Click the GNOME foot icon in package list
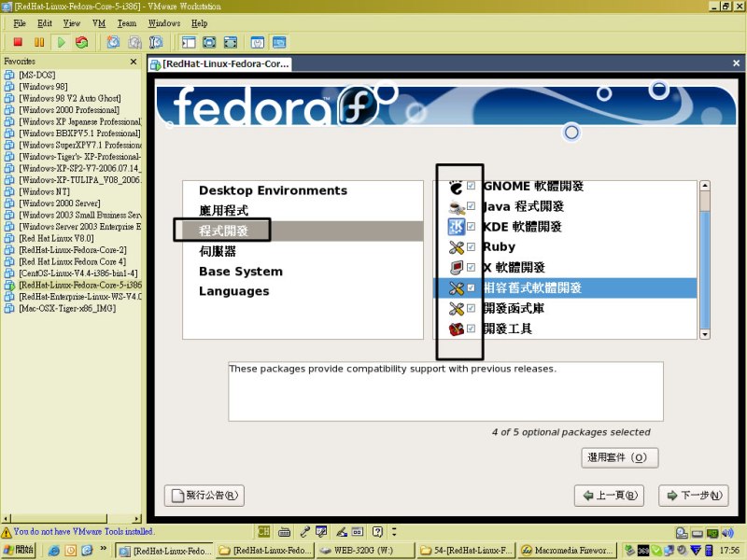 [x=456, y=188]
